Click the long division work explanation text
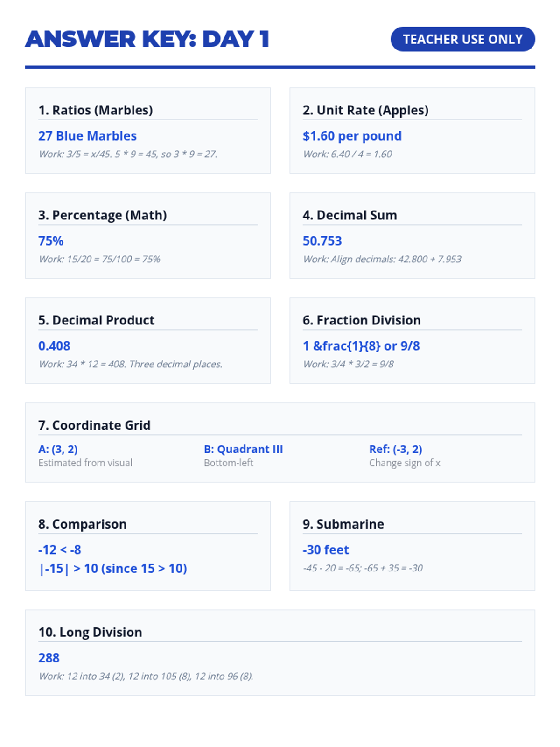Image resolution: width=560 pixels, height=747 pixels. coord(146,676)
